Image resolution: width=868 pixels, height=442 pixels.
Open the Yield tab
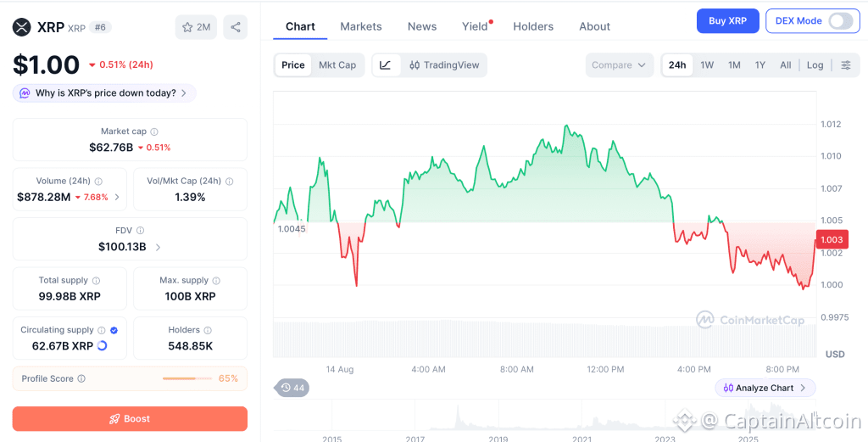coord(475,26)
